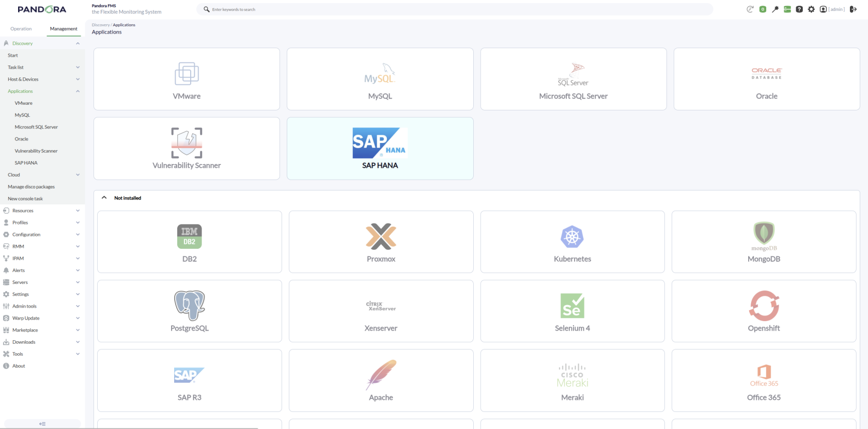The image size is (868, 429).
Task: Choose SAP HANA in the sidebar menu
Action: (x=26, y=163)
